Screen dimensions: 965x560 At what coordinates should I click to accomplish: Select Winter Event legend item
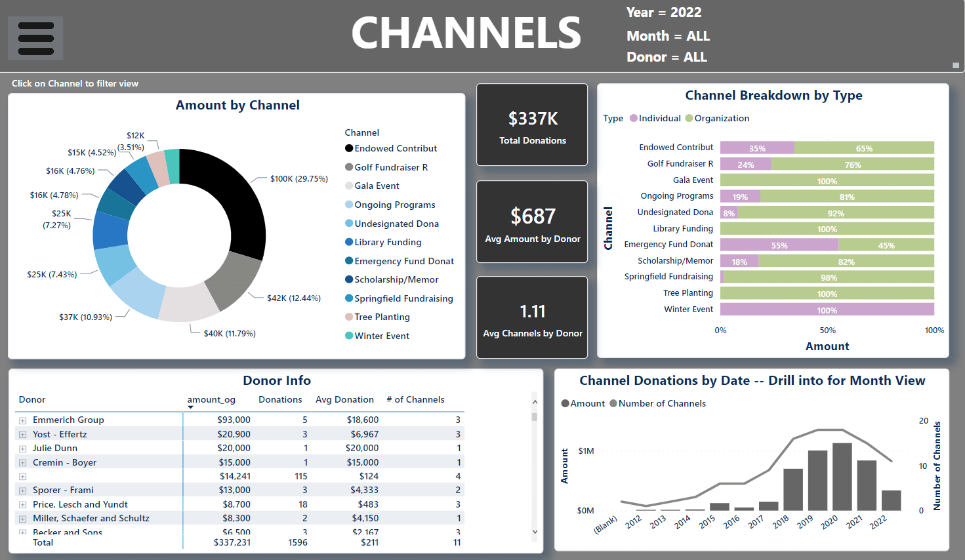coord(377,336)
